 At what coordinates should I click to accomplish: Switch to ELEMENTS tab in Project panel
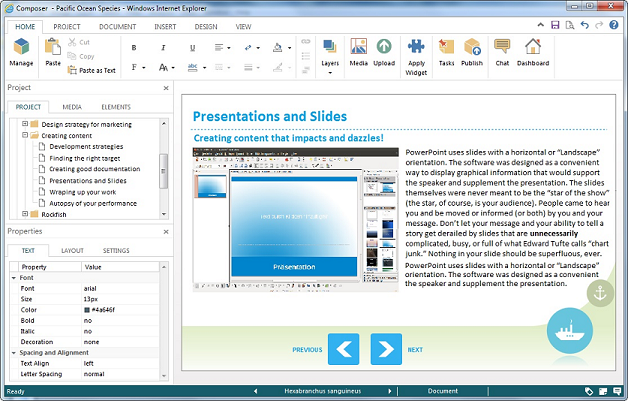pyautogui.click(x=116, y=107)
